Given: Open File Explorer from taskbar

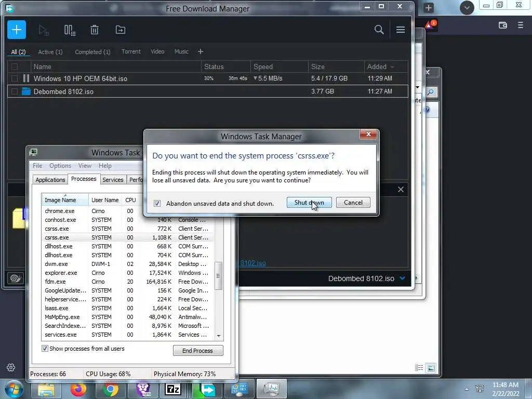Looking at the screenshot, I should coord(46,390).
